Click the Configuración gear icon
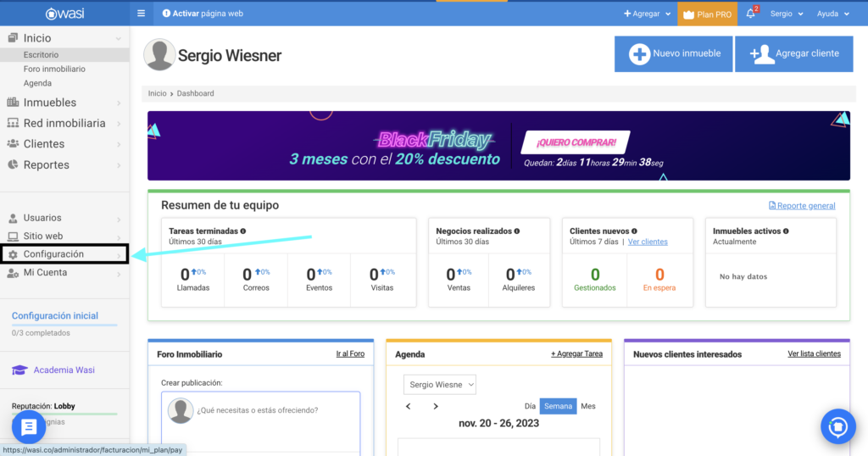The height and width of the screenshot is (456, 868). pos(13,254)
